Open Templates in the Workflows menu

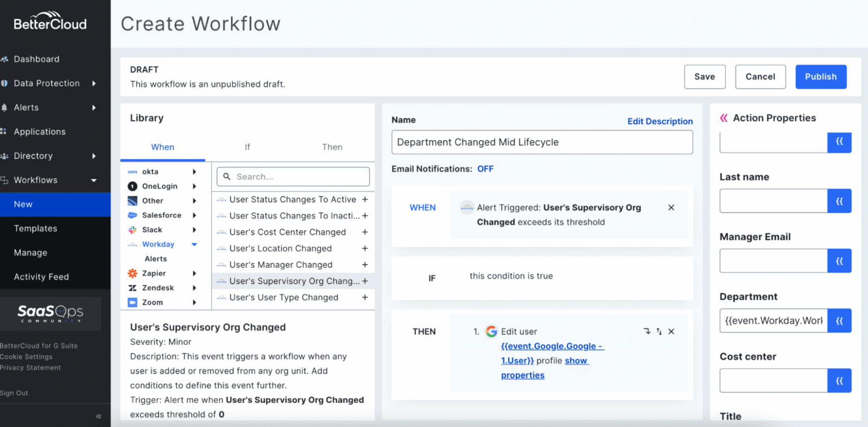tap(36, 228)
